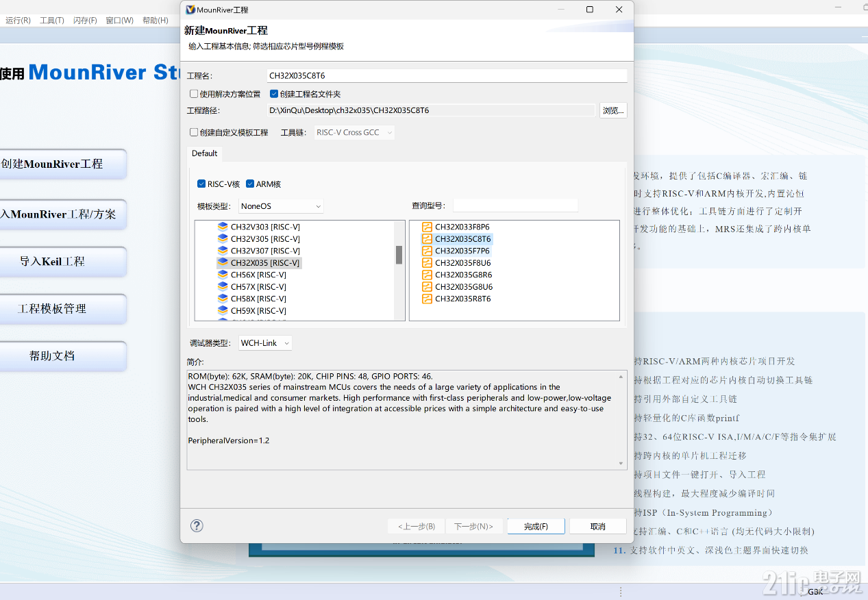Open dialog help via question mark icon
Screen dimensions: 868x600
coord(197,525)
